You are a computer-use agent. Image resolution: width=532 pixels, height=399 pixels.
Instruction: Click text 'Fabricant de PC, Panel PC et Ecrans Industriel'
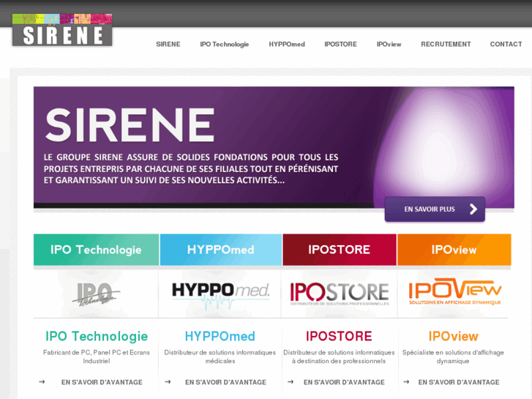click(x=97, y=357)
